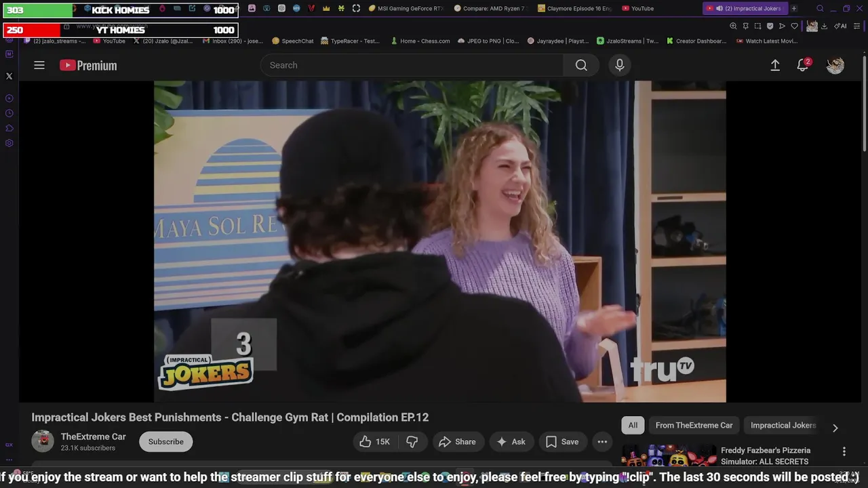Screen dimensions: 868x488
Task: Open extensions cube icon in browser sidebar
Action: 9,128
